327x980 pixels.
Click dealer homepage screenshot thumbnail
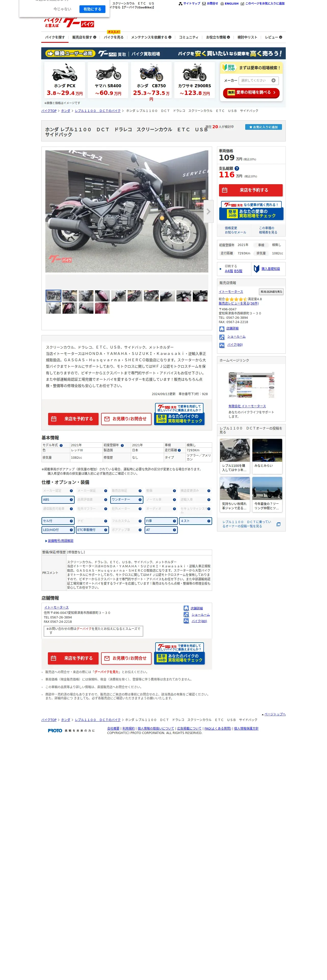coord(251,385)
